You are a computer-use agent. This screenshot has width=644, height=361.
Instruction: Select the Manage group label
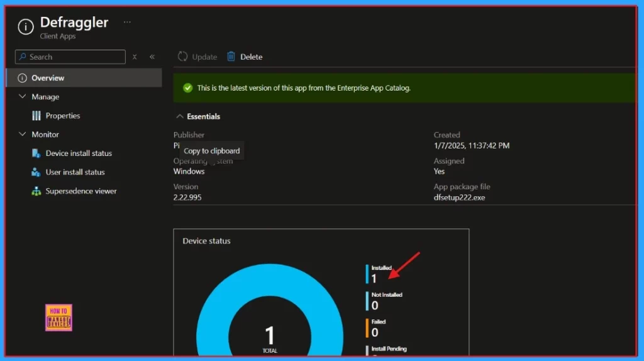pos(45,97)
